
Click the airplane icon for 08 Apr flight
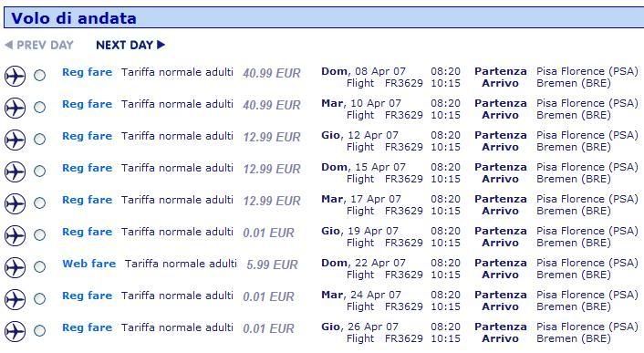tap(15, 76)
